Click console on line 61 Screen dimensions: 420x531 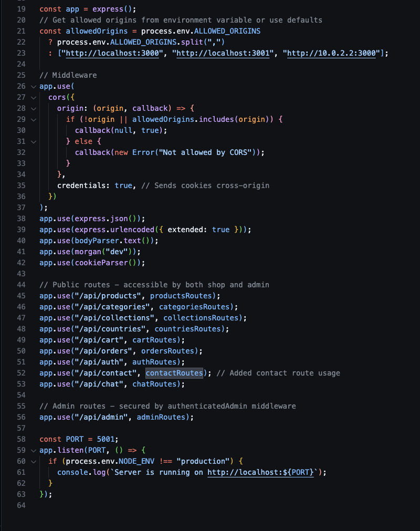72,472
